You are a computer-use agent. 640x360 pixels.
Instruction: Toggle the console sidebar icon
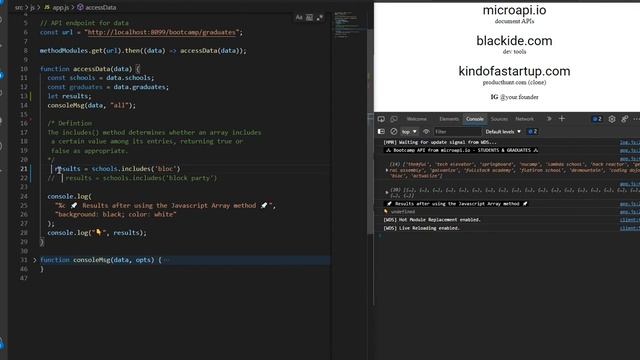pos(381,131)
